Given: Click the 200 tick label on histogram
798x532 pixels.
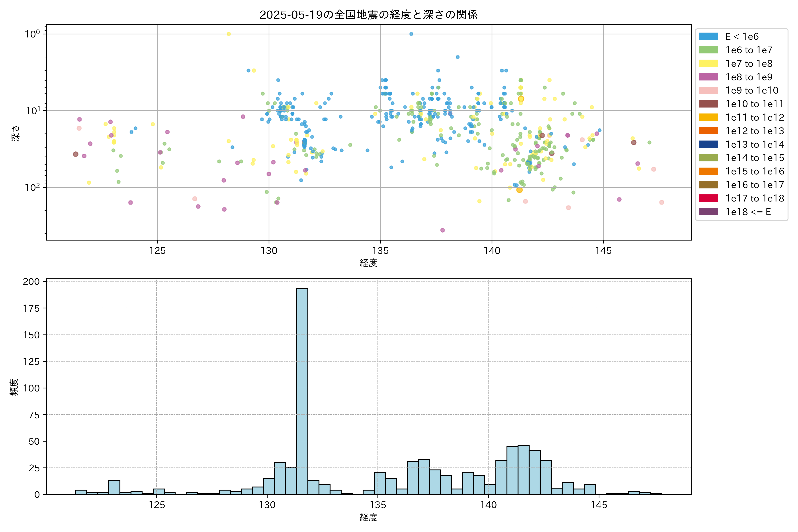Looking at the screenshot, I should click(x=31, y=282).
